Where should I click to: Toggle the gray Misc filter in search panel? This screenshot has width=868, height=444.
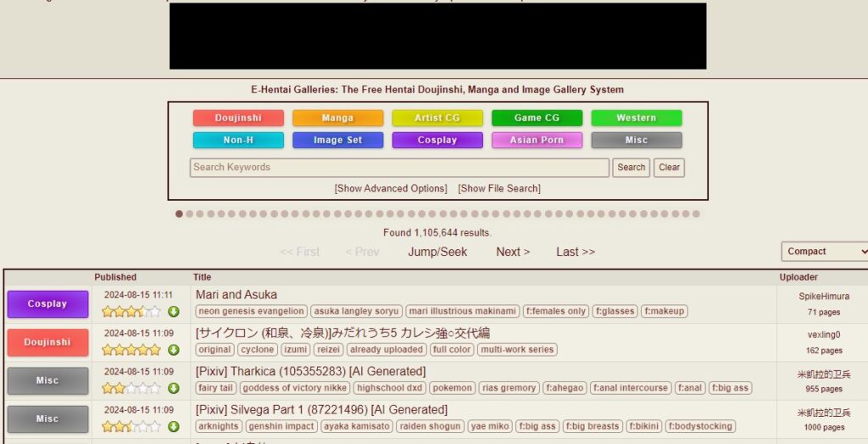pyautogui.click(x=637, y=140)
